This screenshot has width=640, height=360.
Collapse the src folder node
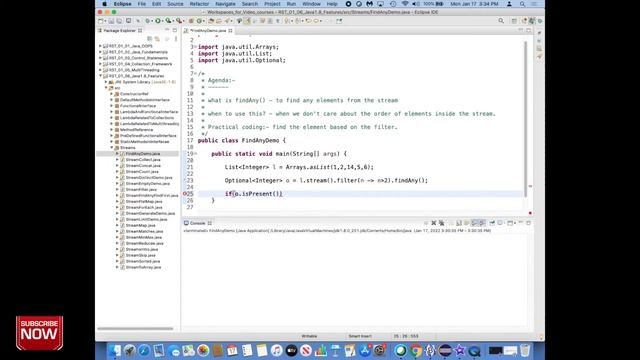(x=106, y=88)
